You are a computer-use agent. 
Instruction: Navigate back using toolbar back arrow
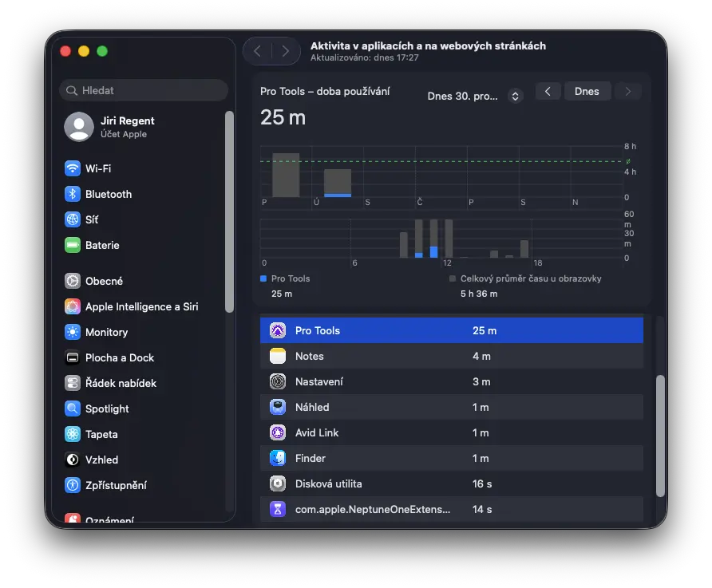tap(257, 51)
